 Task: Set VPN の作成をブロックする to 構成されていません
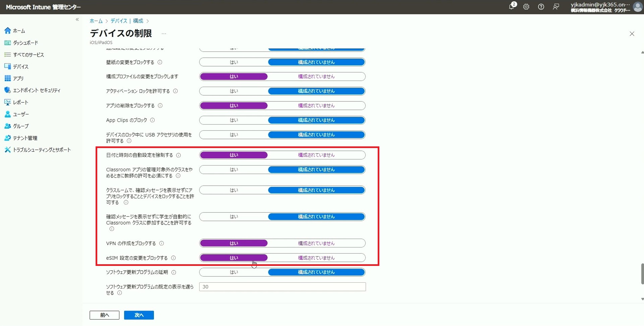point(316,243)
